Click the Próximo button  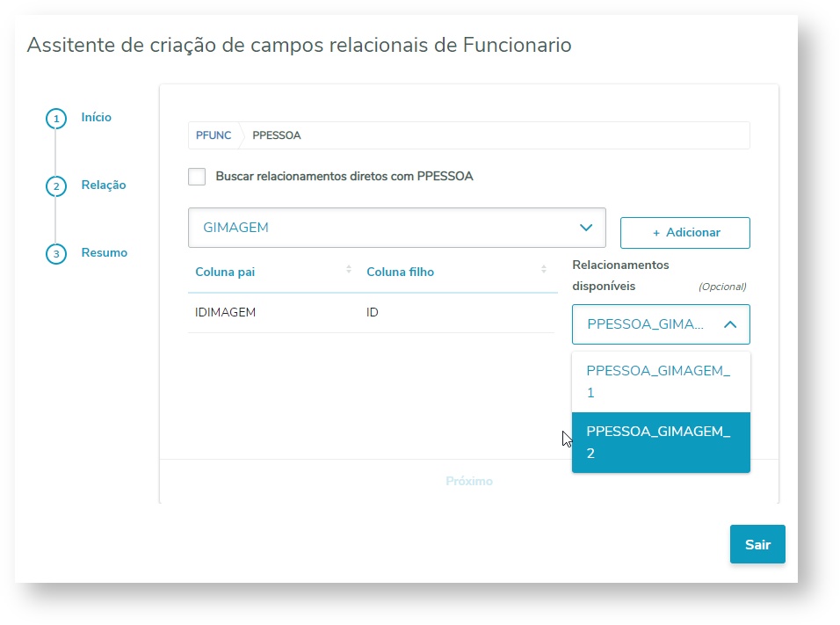[469, 481]
